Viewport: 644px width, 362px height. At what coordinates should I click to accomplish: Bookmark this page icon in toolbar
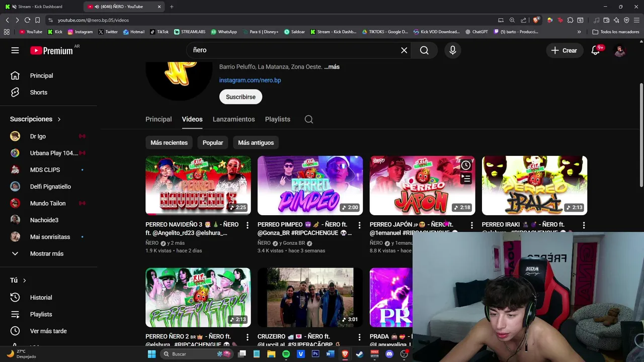click(x=37, y=20)
